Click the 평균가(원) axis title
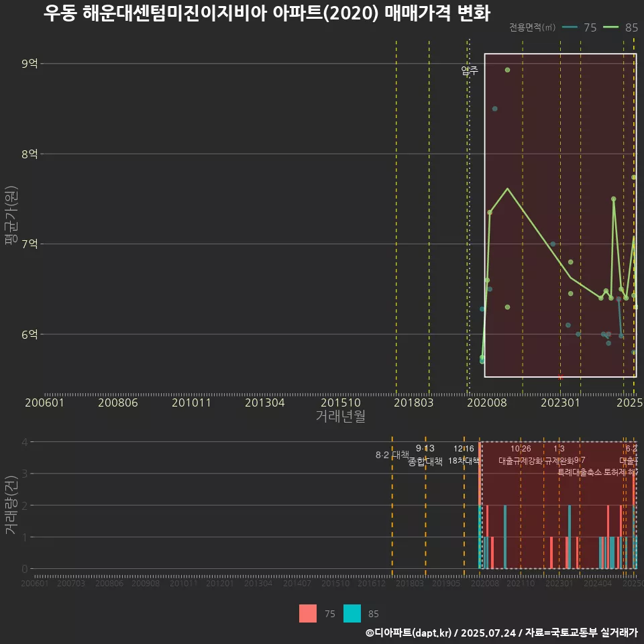 coord(11,215)
